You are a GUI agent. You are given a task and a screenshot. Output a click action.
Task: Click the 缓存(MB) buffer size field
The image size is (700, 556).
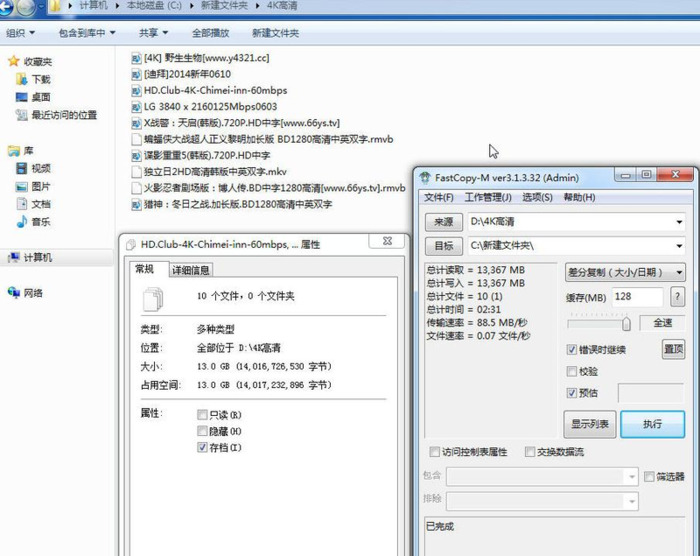click(x=637, y=297)
